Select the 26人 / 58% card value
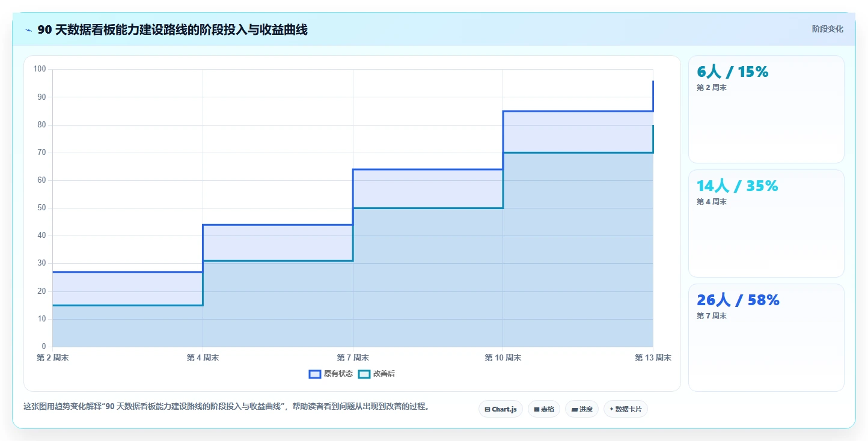 738,300
